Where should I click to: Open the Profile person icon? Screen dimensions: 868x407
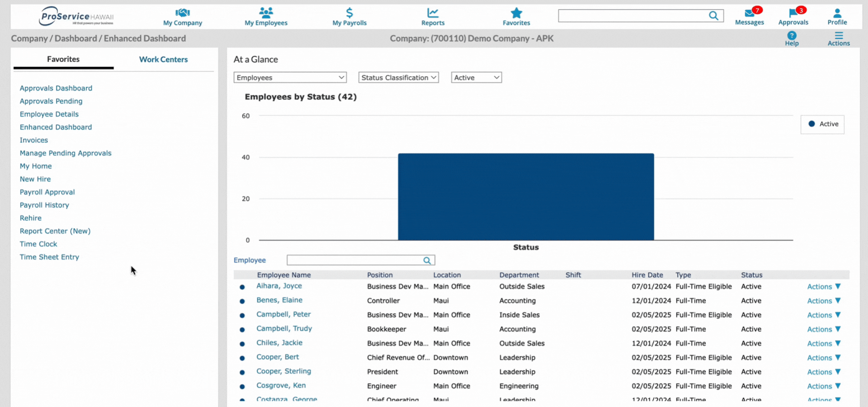click(837, 13)
